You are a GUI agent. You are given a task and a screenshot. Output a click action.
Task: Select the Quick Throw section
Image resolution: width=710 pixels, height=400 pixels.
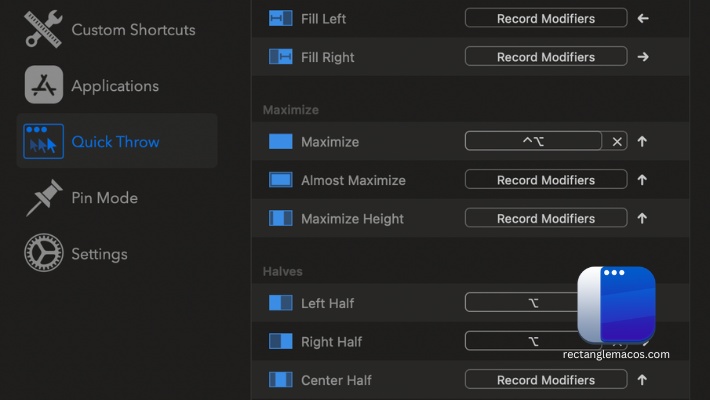pyautogui.click(x=117, y=141)
